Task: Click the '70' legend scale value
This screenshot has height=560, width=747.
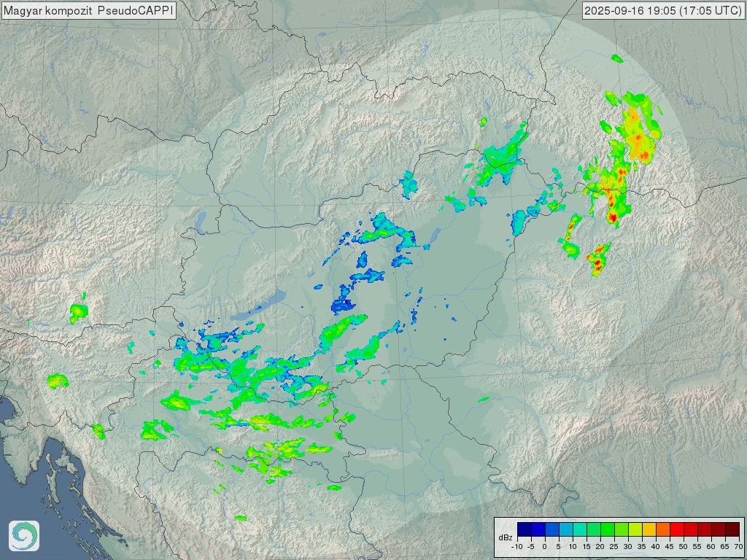Action: tap(738, 547)
